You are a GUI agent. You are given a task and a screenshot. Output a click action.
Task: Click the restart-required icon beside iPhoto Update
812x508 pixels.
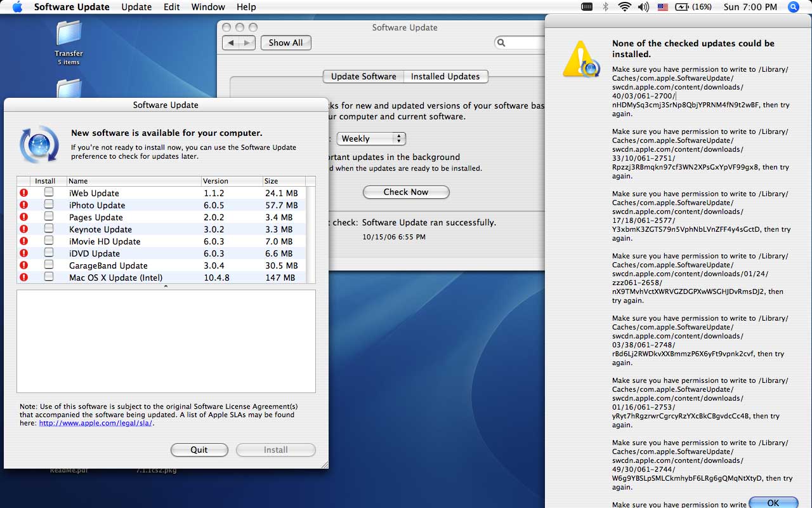click(24, 205)
